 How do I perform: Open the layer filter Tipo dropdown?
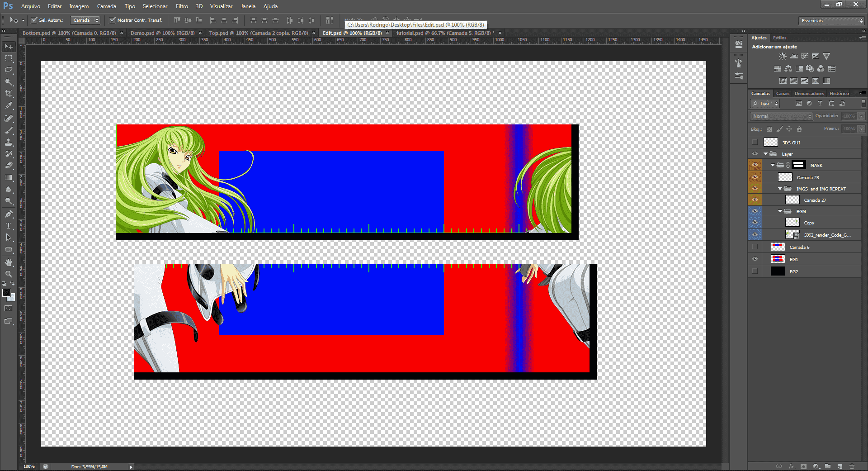click(765, 104)
